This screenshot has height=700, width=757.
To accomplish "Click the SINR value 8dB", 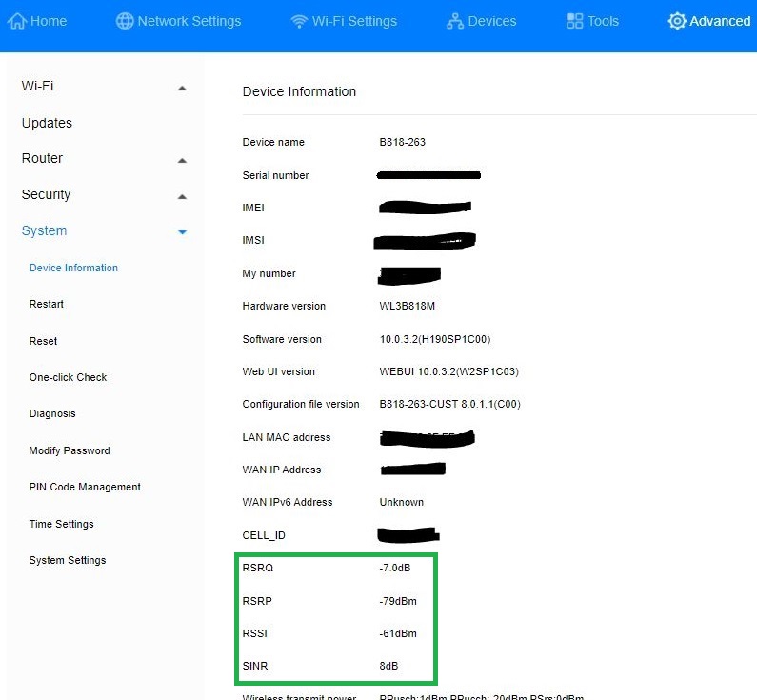I will tap(388, 667).
